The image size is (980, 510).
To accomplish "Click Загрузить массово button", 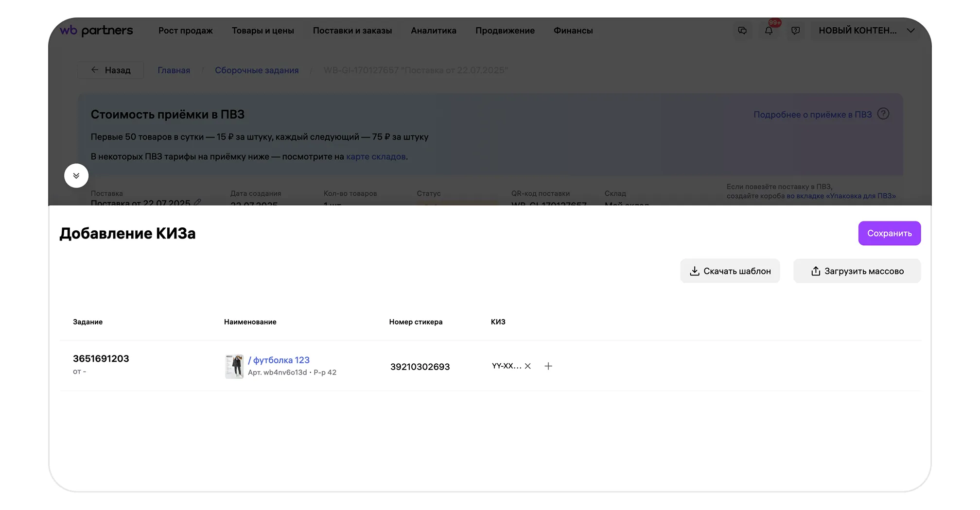I will 857,271.
